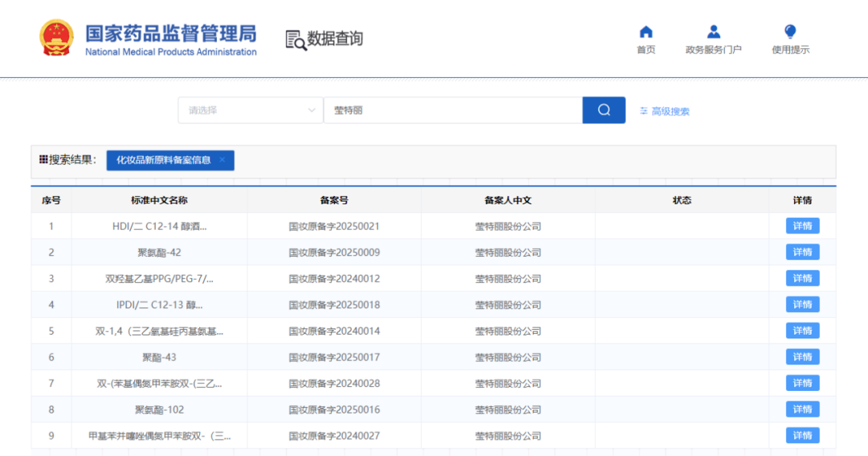The height and width of the screenshot is (456, 868).
Task: Open 详情 for 国妆原备字20240012 row
Action: click(x=803, y=278)
